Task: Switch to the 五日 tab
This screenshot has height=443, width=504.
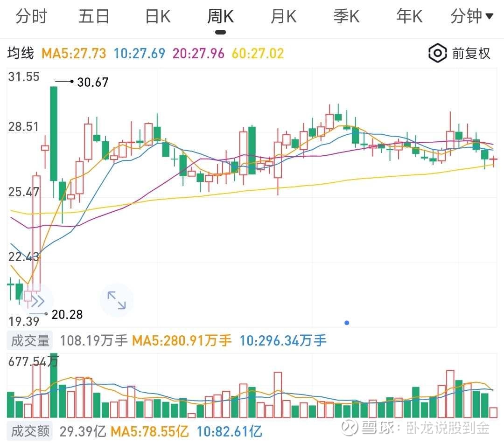Action: click(x=94, y=17)
